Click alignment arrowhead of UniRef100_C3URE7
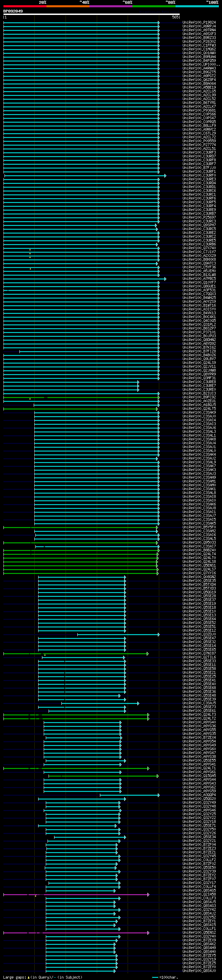Screen dimensions: 222x980 point(138,386)
